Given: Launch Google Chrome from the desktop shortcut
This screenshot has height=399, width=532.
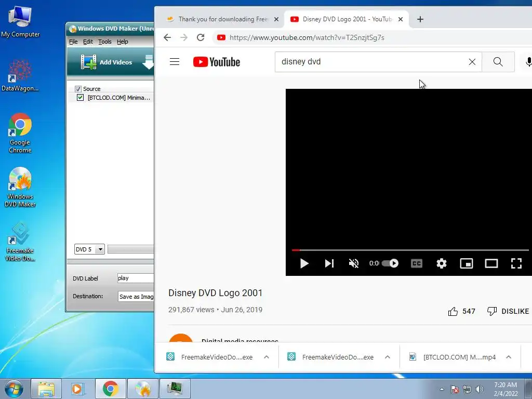Looking at the screenshot, I should click(x=20, y=132).
